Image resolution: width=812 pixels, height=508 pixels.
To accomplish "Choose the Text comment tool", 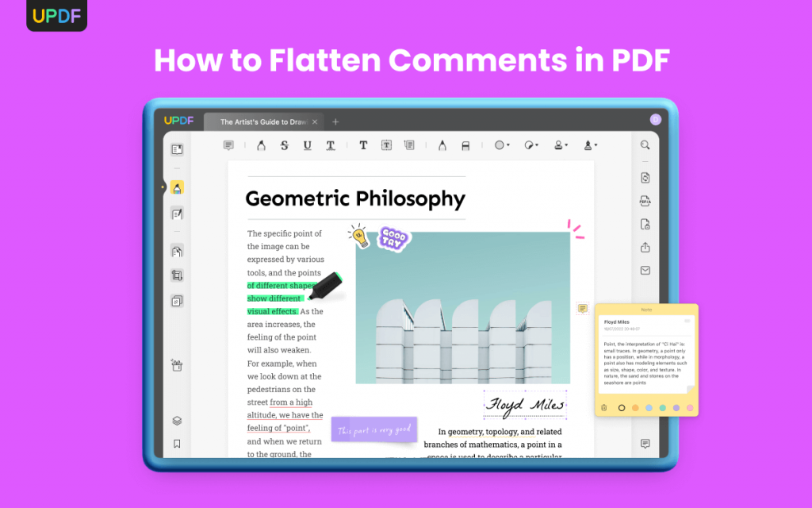I will click(362, 145).
